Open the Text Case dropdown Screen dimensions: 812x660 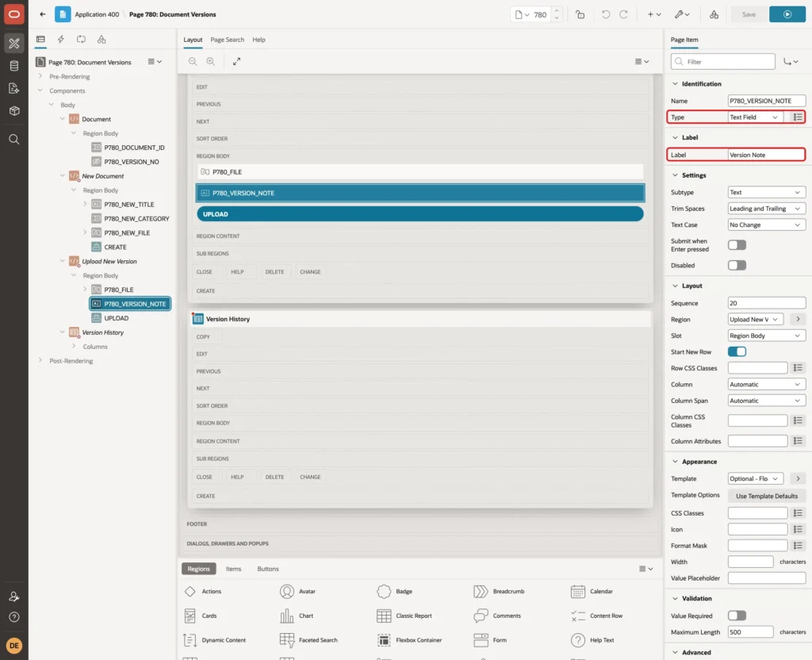coord(767,224)
